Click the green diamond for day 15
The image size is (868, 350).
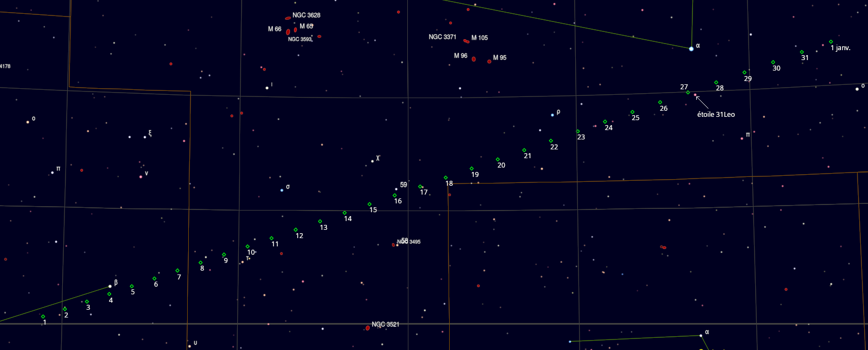pos(369,204)
